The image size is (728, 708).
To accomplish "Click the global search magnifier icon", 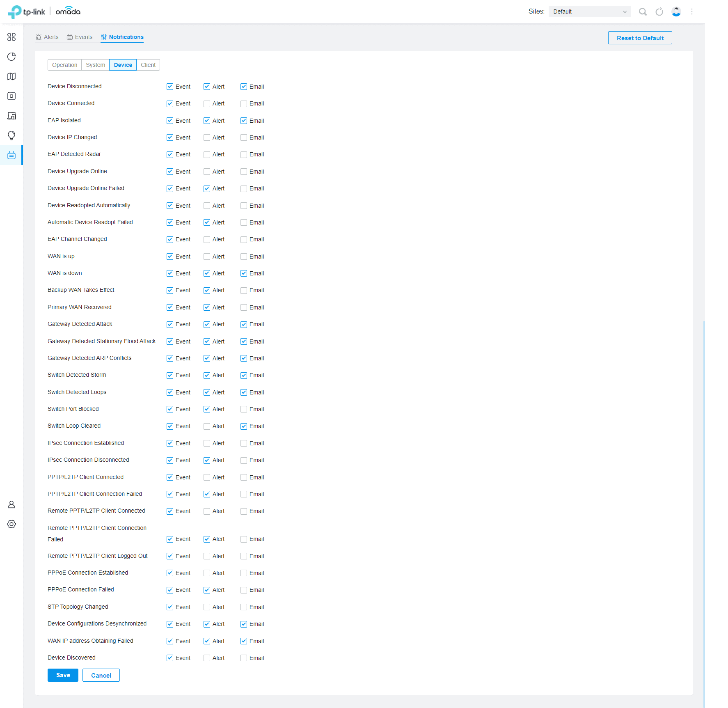I will [643, 12].
